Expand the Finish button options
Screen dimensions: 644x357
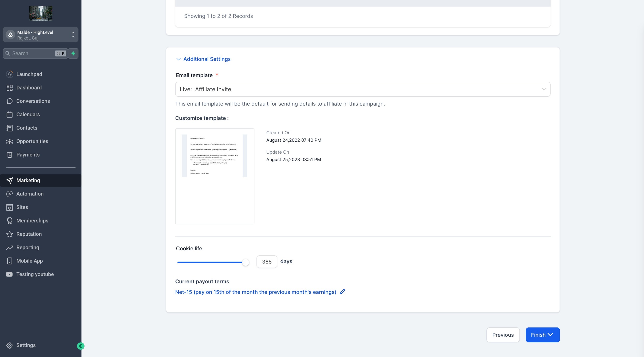[x=550, y=334]
